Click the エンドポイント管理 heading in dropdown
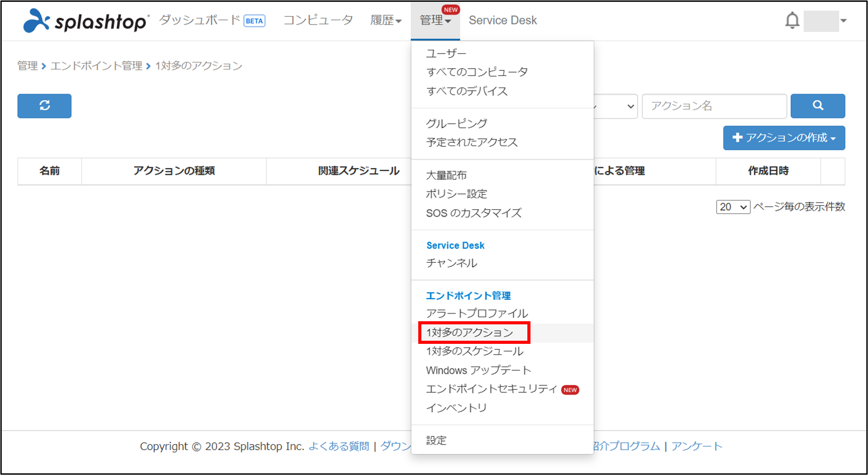868x475 pixels. pyautogui.click(x=468, y=296)
